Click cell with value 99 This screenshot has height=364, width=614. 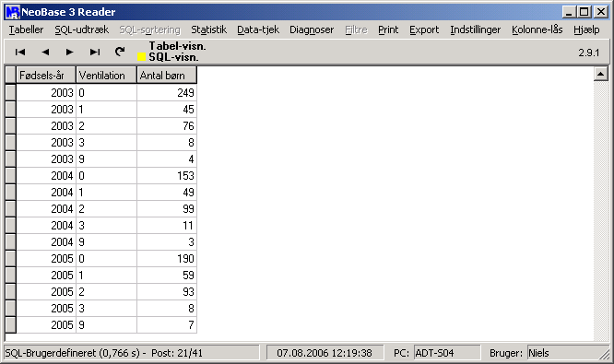(x=167, y=209)
